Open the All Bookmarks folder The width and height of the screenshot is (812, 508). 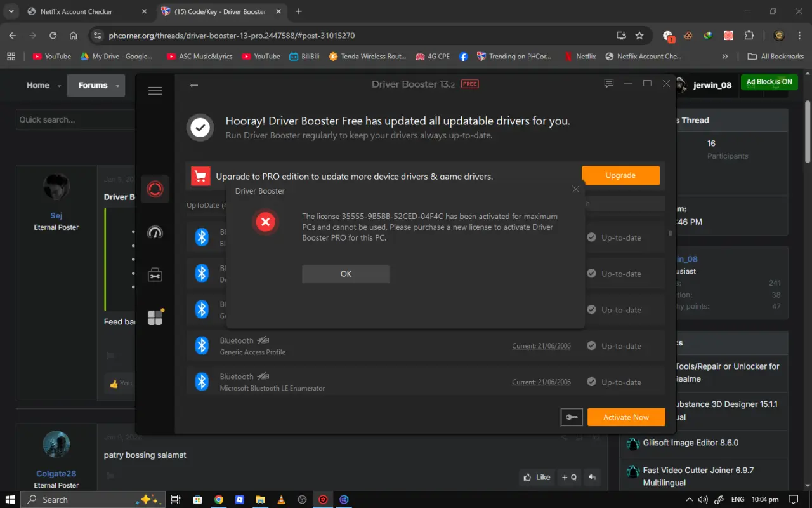pos(776,57)
